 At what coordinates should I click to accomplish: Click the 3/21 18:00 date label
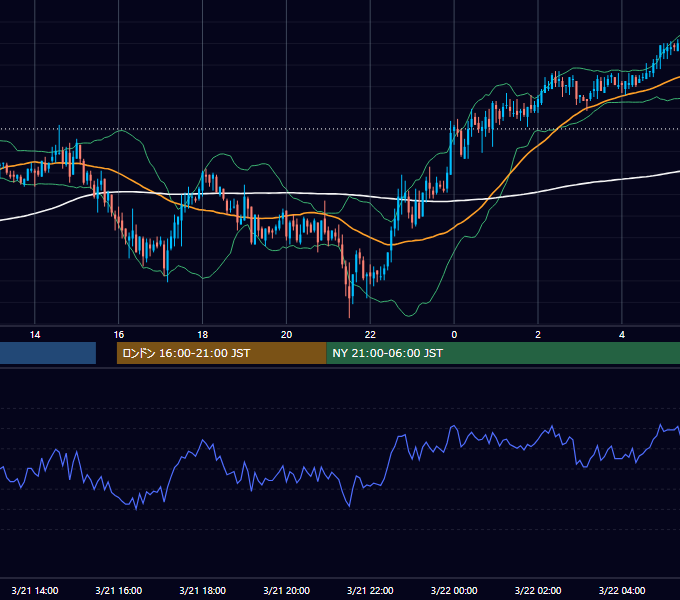203,590
